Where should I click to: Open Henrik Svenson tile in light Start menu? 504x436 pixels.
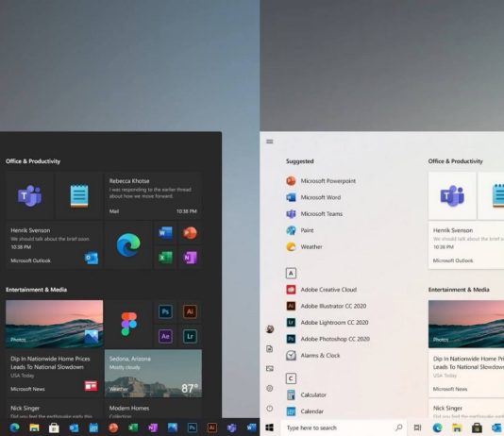[466, 244]
